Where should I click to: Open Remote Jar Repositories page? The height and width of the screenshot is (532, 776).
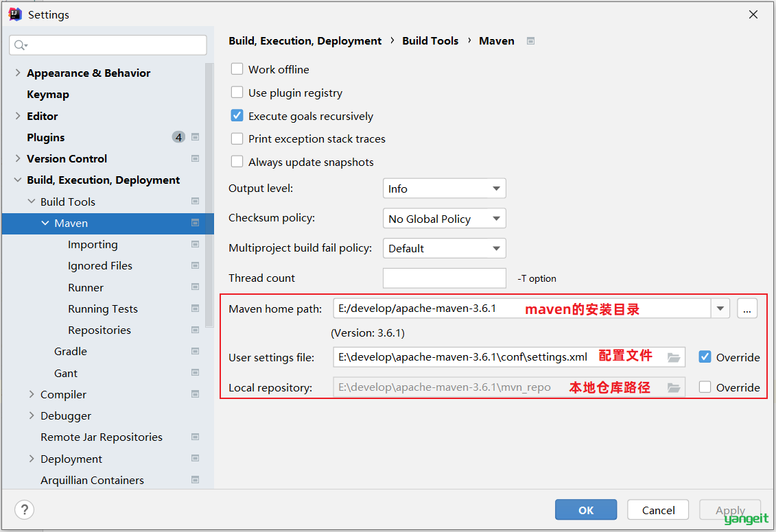tap(102, 437)
